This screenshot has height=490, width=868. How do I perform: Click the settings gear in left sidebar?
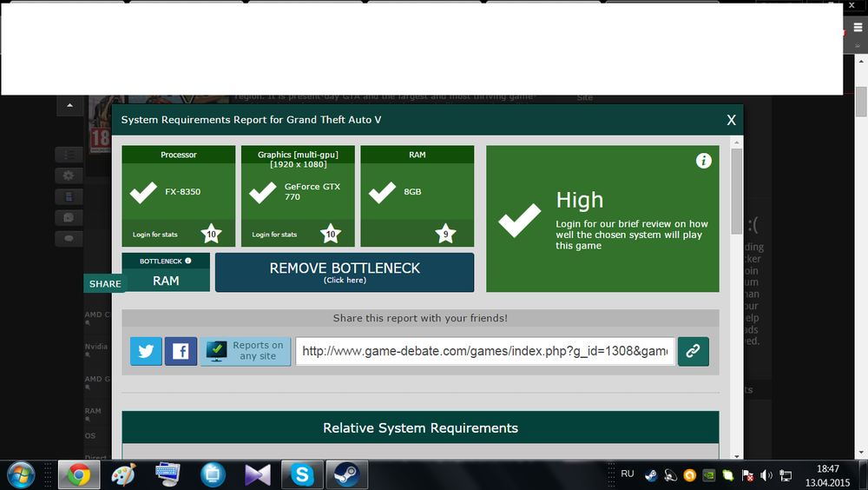click(x=69, y=175)
